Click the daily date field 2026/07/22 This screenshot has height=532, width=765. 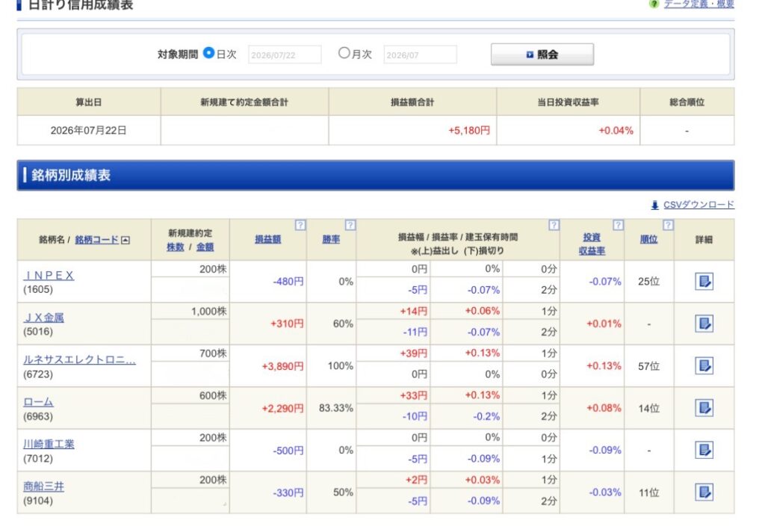click(285, 55)
